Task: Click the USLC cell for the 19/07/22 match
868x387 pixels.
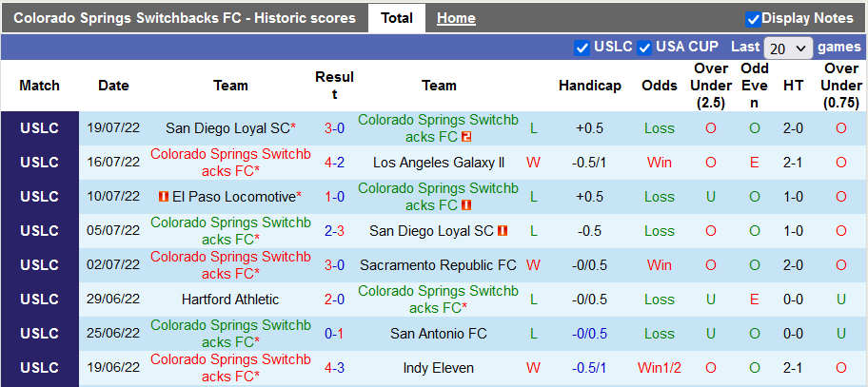Action: click(39, 128)
